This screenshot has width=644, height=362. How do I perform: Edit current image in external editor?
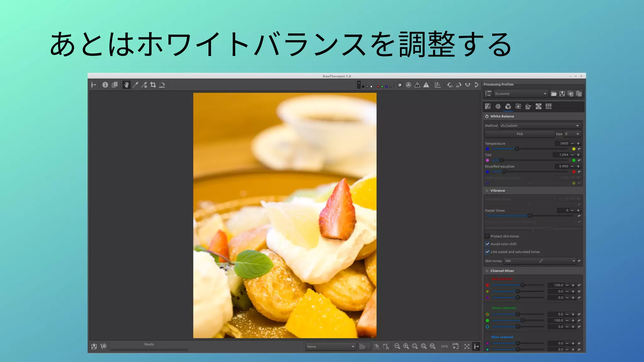coord(103,346)
